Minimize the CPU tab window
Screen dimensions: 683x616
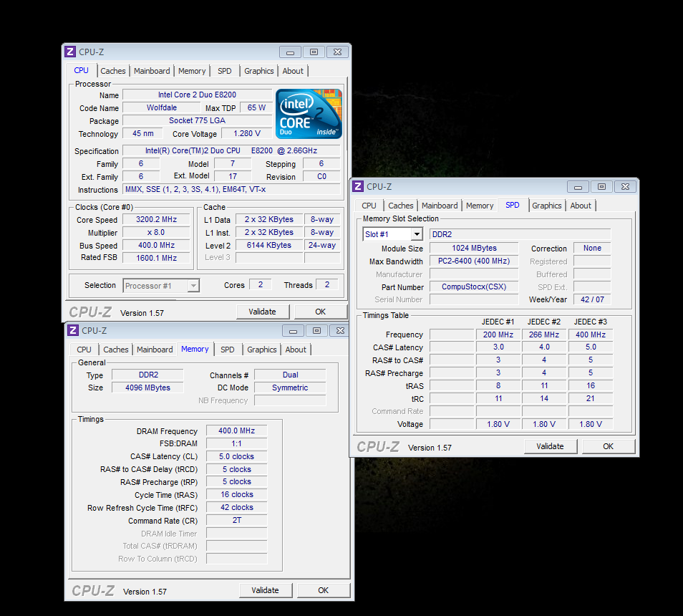[x=290, y=52]
